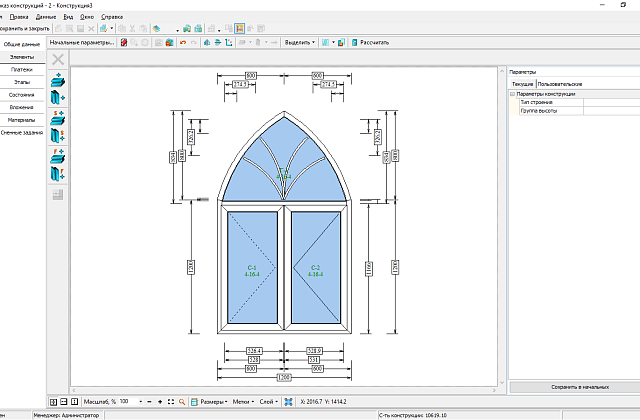
Task: Click the green building icon beside the truck
Action: 198,29
